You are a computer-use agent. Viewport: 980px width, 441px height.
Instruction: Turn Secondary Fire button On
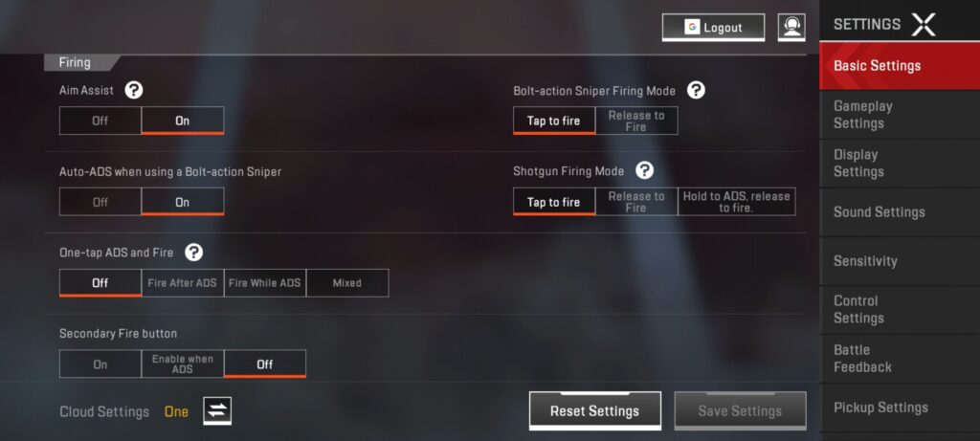coord(100,364)
